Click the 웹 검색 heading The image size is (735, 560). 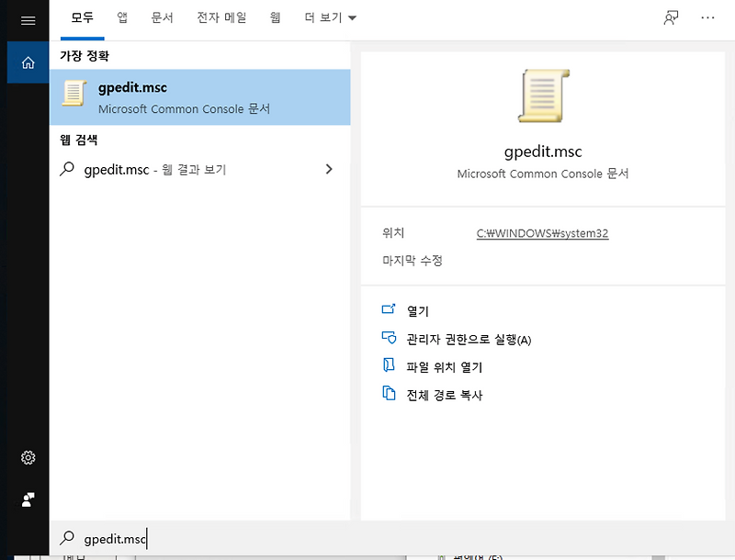(x=79, y=140)
